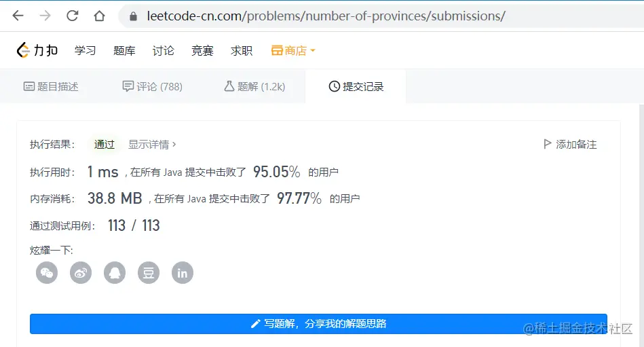The height and width of the screenshot is (347, 644).
Task: Click the 97.77% memory percentile value
Action: click(299, 198)
